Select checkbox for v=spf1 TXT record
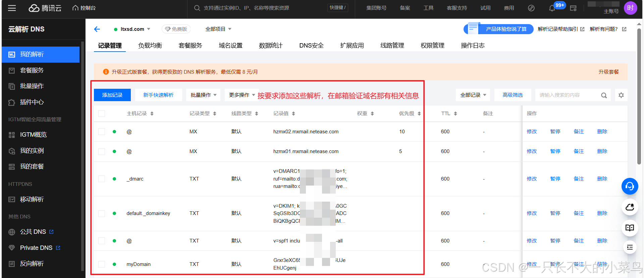This screenshot has height=278, width=644. [x=102, y=241]
